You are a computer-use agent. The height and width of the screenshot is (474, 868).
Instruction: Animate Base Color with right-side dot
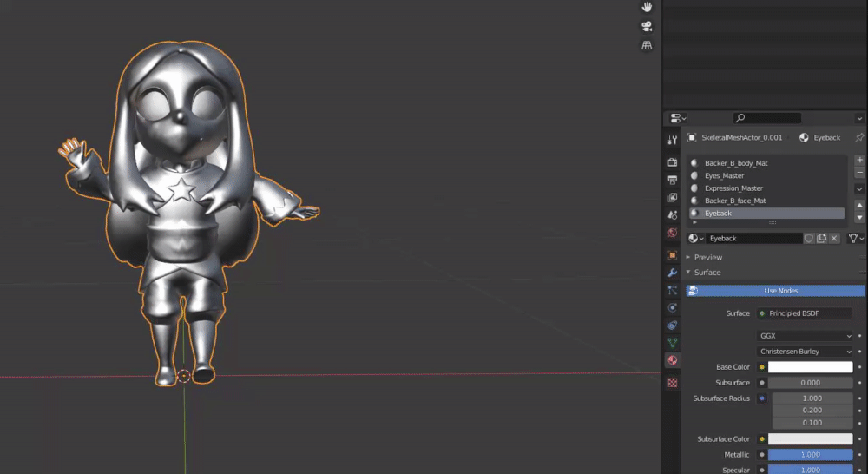click(x=859, y=367)
